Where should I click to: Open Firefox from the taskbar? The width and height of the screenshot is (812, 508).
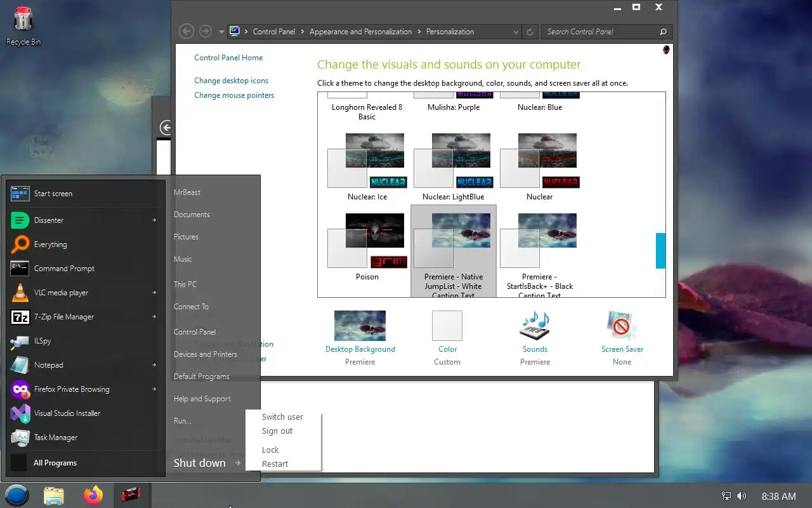93,495
